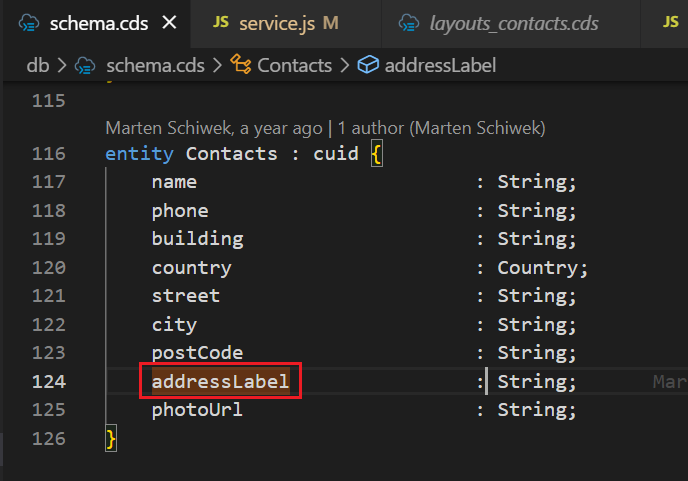Click the '1 author (Marten Schiwek)' CodeLens
The height and width of the screenshot is (481, 688).
(441, 128)
